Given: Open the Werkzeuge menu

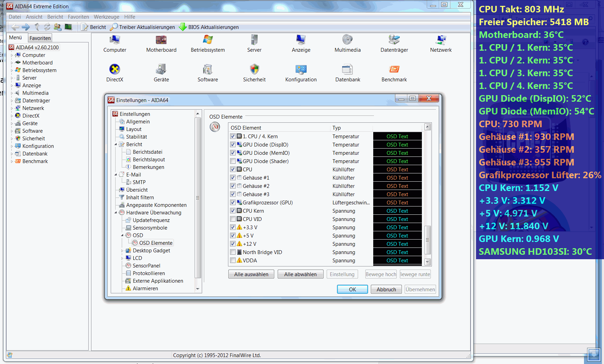Looking at the screenshot, I should (x=107, y=17).
